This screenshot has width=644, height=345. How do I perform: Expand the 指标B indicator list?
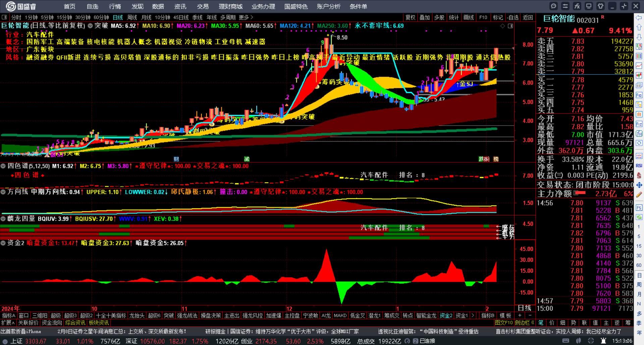tap(488, 316)
